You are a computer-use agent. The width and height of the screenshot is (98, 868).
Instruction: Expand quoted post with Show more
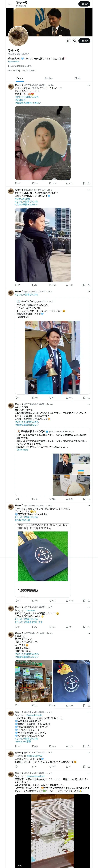click(x=22, y=450)
